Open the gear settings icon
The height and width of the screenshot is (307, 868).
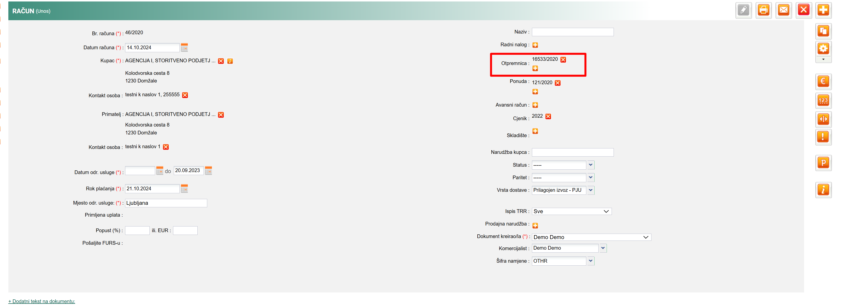tap(823, 49)
